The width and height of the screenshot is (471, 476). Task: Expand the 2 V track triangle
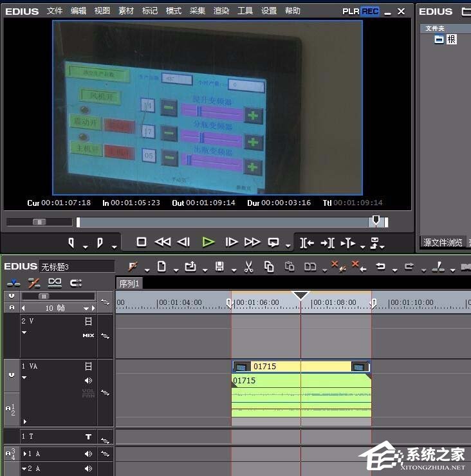[24, 333]
